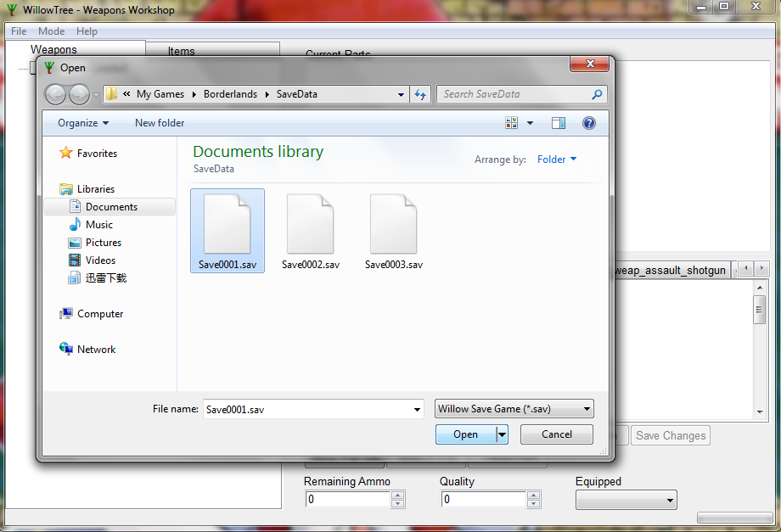The image size is (781, 532).
Task: Open the view options dropdown arrow
Action: tap(530, 123)
